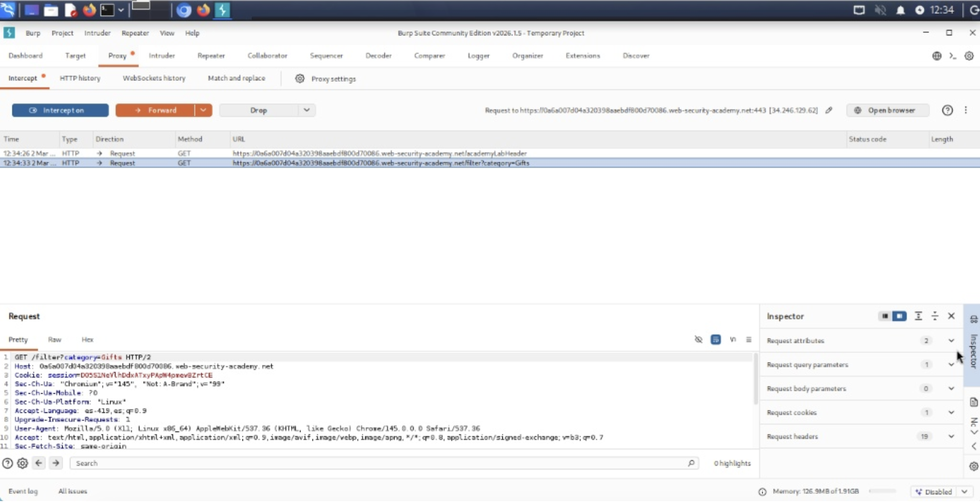Expand the Request headers section
This screenshot has height=502, width=980.
click(951, 437)
